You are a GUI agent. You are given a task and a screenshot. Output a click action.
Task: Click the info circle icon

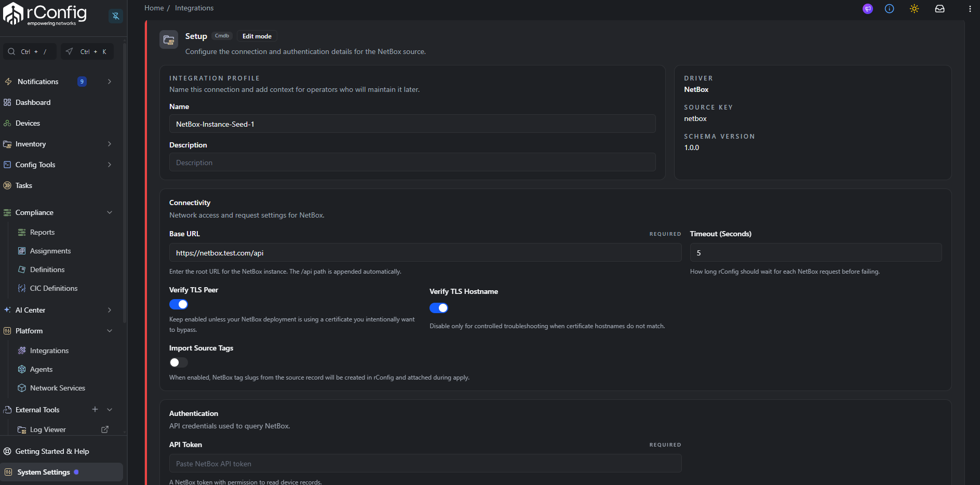tap(890, 9)
